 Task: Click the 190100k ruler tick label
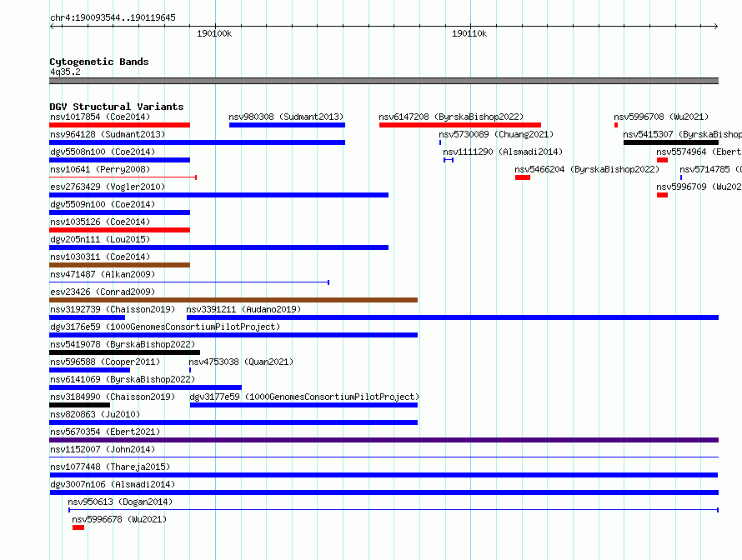(214, 33)
